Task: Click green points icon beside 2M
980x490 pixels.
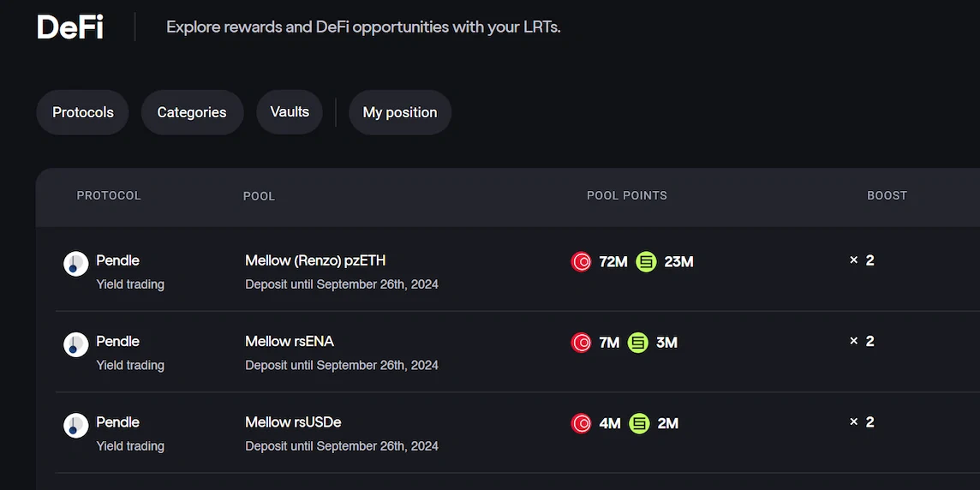Action: click(x=639, y=423)
